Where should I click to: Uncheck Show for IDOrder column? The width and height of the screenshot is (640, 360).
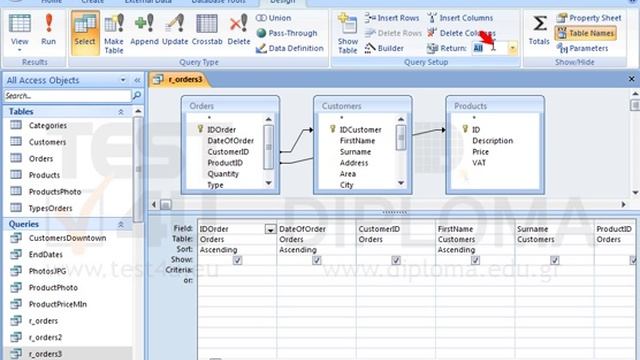click(x=237, y=260)
